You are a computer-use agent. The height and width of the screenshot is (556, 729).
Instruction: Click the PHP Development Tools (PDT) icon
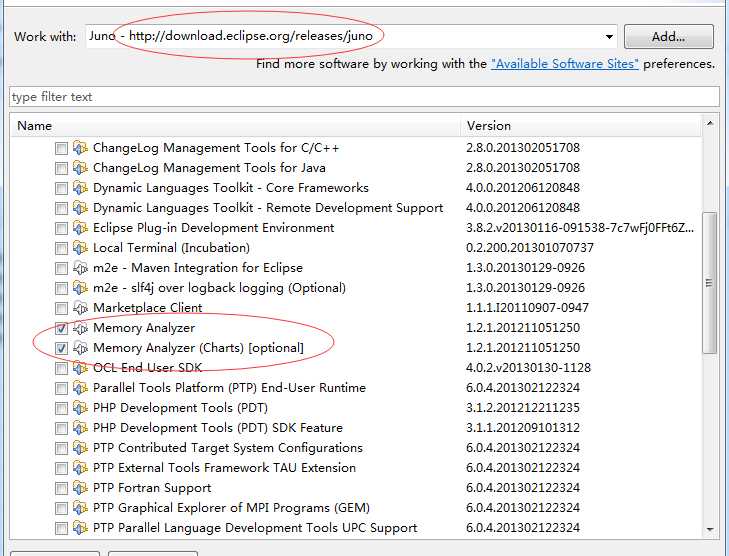[x=80, y=408]
